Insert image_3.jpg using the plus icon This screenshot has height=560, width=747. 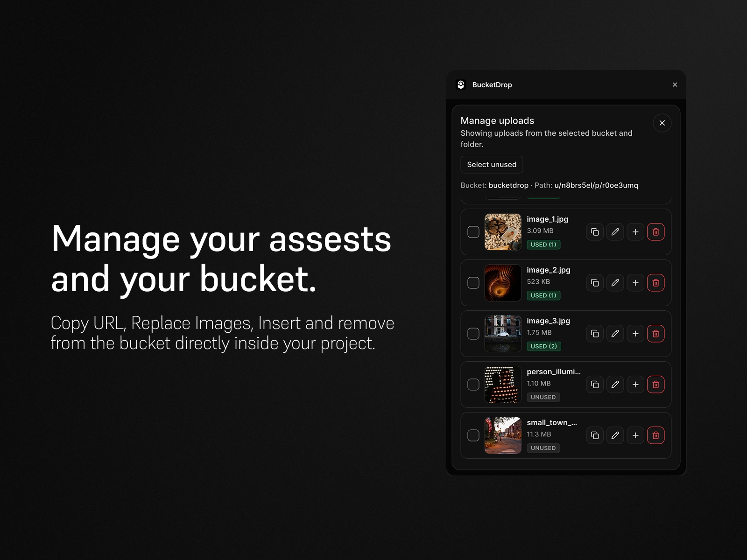[x=635, y=334]
